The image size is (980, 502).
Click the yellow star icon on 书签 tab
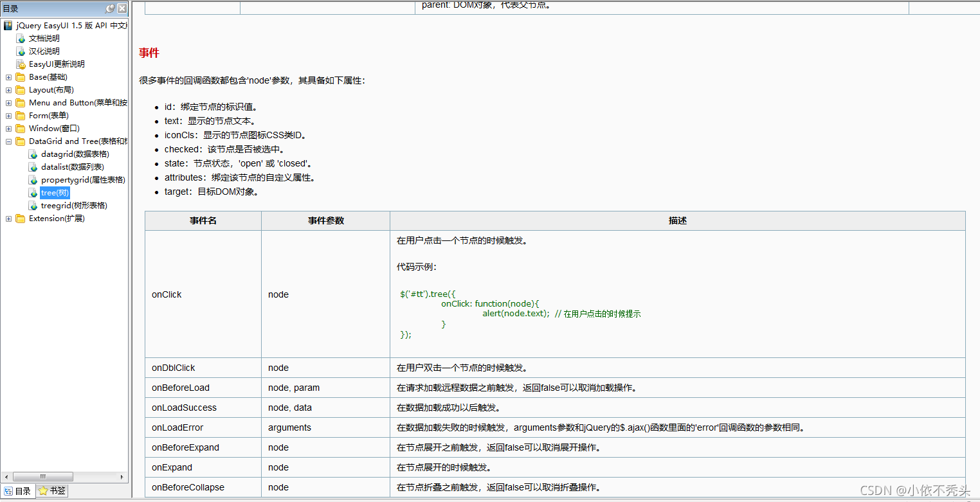(x=44, y=490)
